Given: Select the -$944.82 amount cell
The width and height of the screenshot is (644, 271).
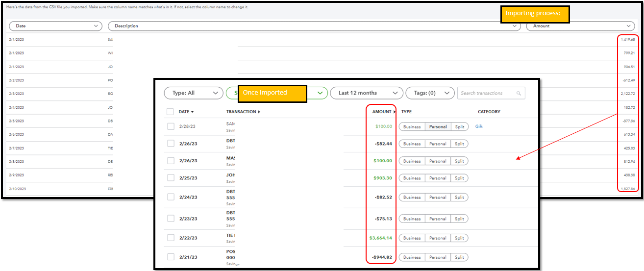Looking at the screenshot, I should click(x=382, y=257).
